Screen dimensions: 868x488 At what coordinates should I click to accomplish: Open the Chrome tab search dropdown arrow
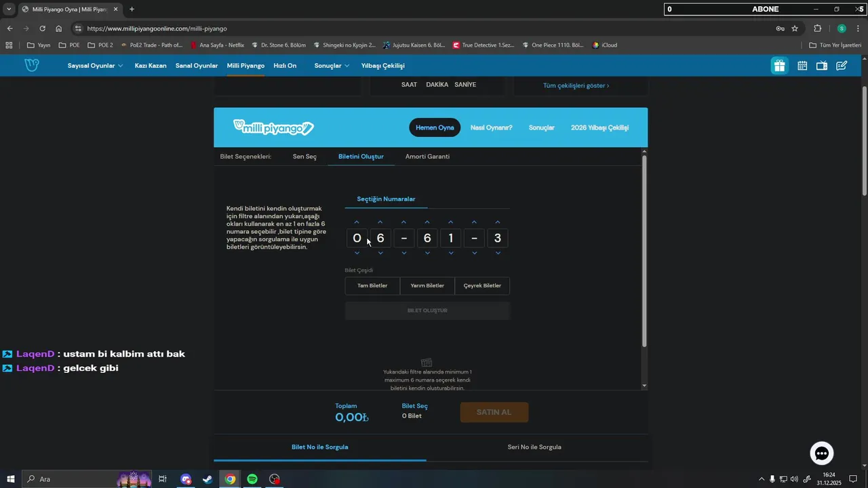[x=9, y=9]
